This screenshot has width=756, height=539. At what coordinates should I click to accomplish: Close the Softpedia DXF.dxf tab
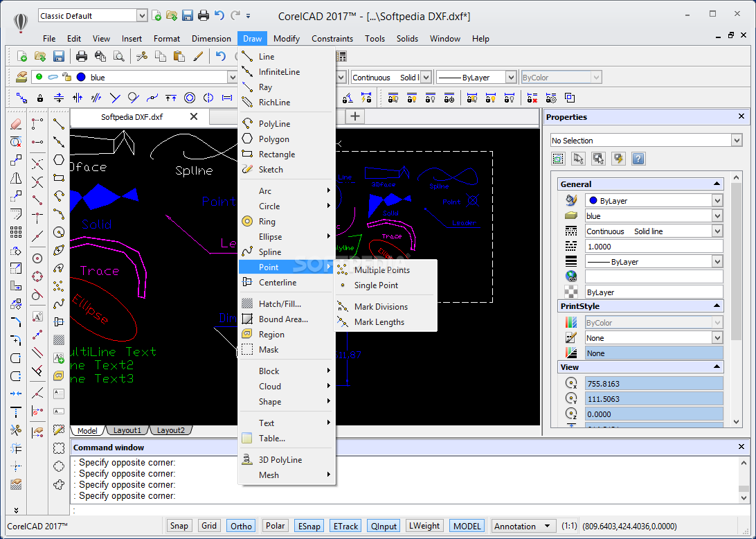(x=194, y=116)
